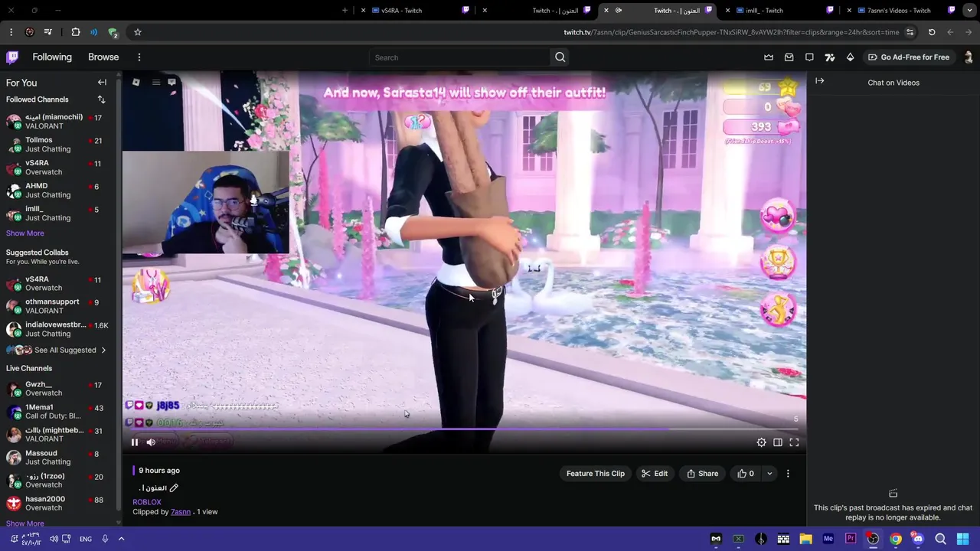Click the twitch.tv address bar URL
This screenshot has height=551, width=980.
(x=731, y=32)
